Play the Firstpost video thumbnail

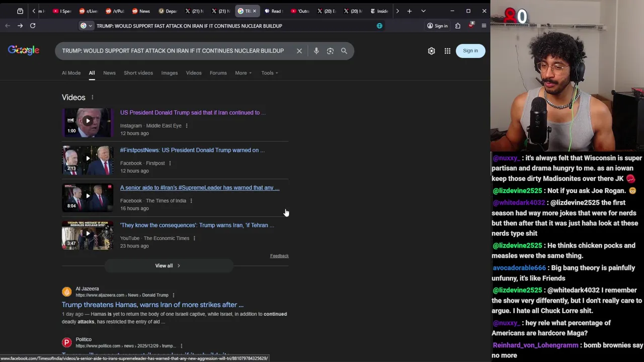(88, 160)
